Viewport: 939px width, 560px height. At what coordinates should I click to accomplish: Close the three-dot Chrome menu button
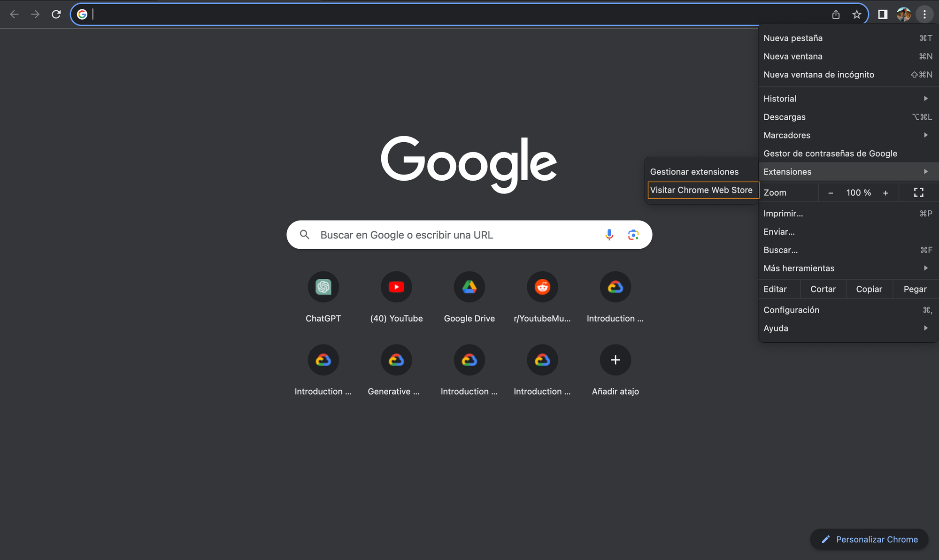coord(924,15)
